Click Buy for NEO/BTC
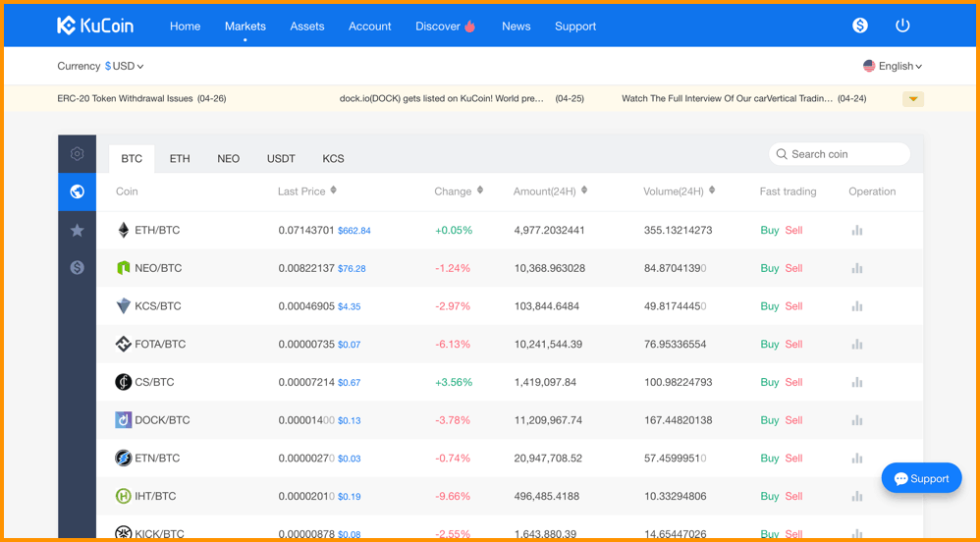This screenshot has width=980, height=542. (x=770, y=268)
